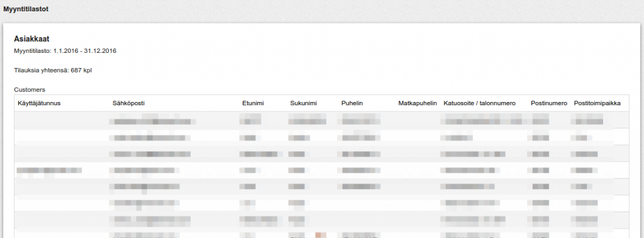
Task: Click the Postitoimipaikka column header
Action: [597, 103]
